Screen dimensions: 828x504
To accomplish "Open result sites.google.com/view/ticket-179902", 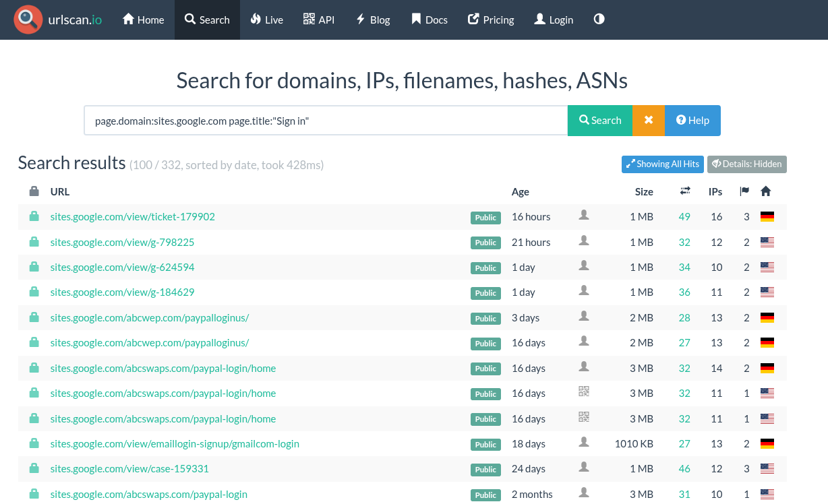I will pos(133,217).
